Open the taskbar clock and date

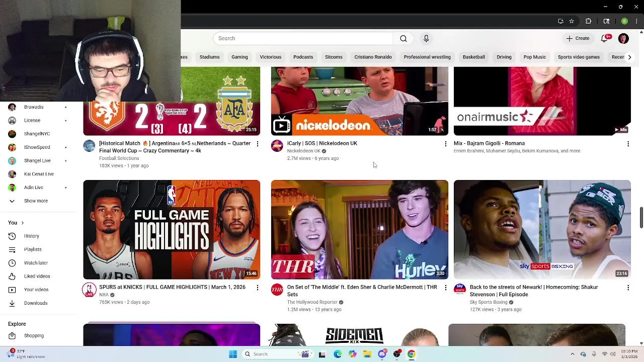tap(629, 354)
